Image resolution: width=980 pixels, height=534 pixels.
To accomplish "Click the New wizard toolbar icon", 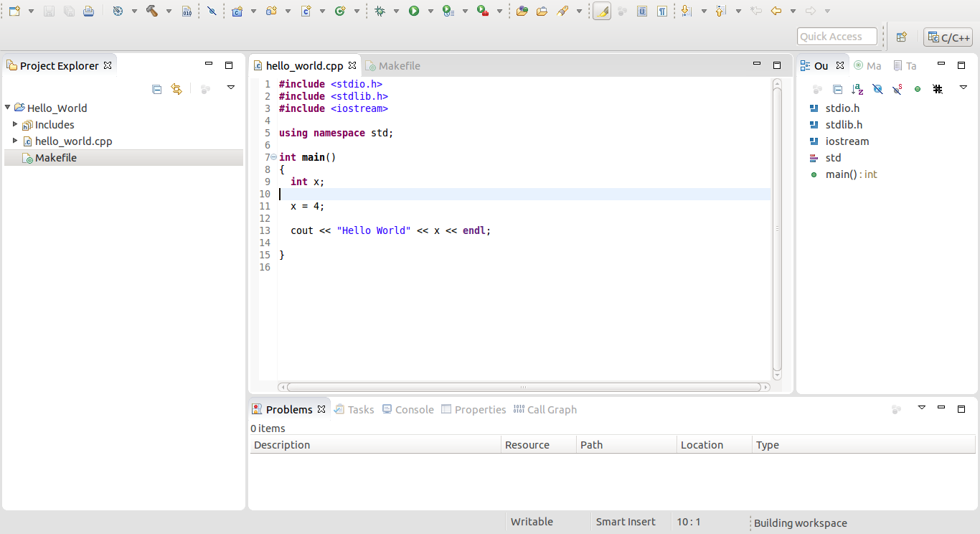I will click(14, 11).
